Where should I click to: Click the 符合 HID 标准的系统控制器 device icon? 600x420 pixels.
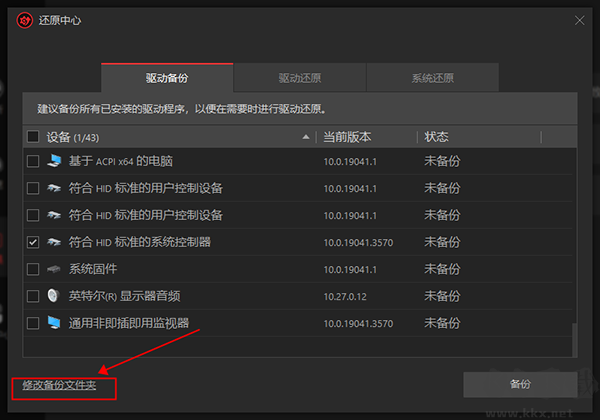point(54,242)
